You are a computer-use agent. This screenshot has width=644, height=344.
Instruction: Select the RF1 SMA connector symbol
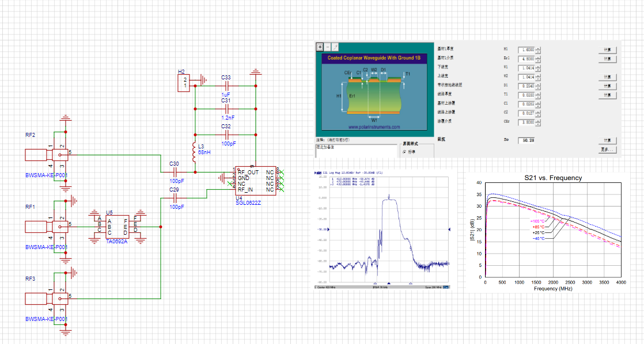[x=47, y=227]
